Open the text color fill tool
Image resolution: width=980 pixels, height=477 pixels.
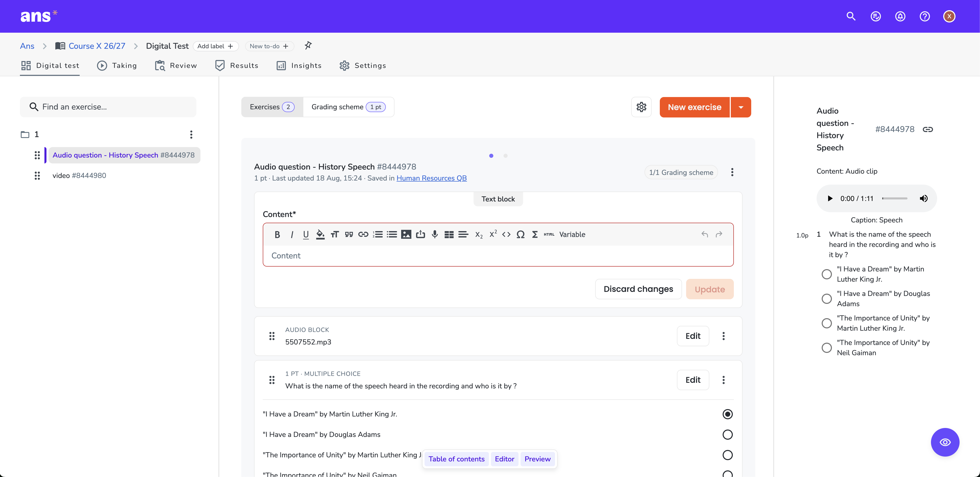(320, 234)
